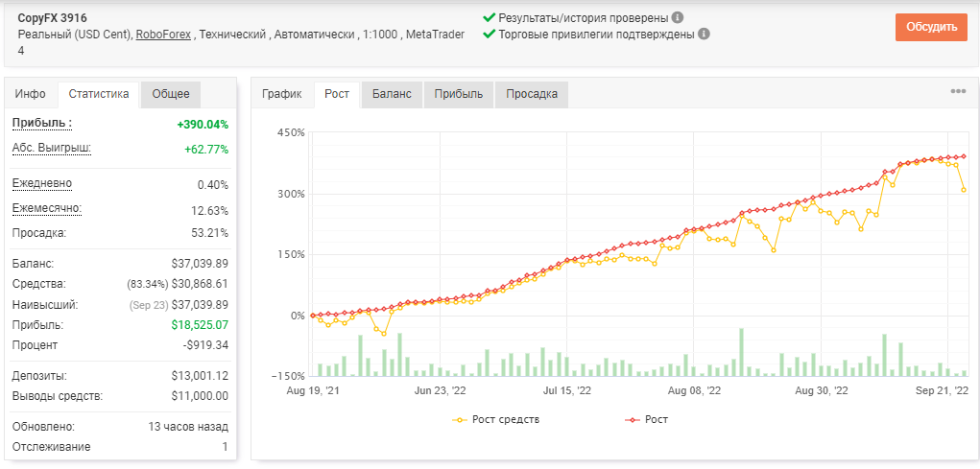980x469 pixels.
Task: Click the Наивысший: row label
Action: (x=45, y=305)
